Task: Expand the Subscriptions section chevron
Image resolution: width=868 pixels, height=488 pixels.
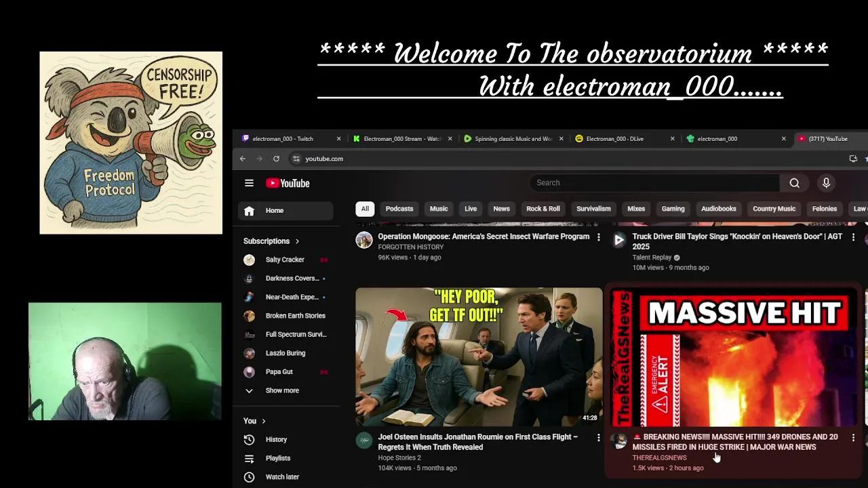Action: point(297,241)
